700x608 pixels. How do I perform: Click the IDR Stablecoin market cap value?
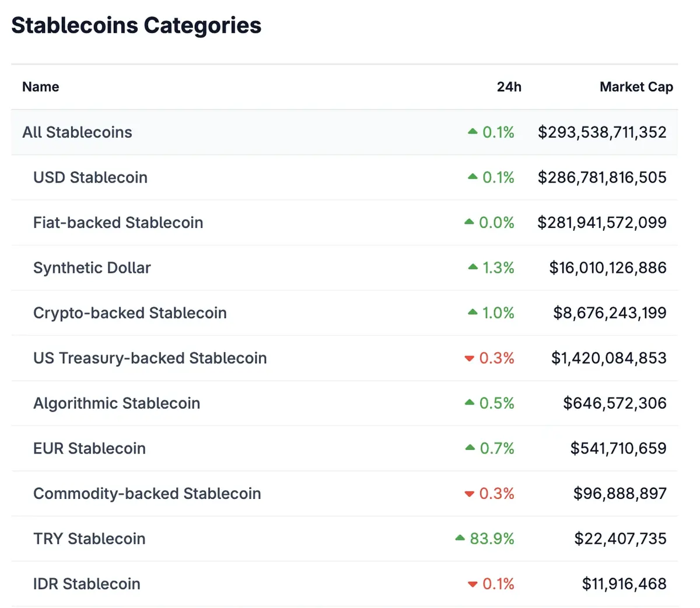pos(624,584)
